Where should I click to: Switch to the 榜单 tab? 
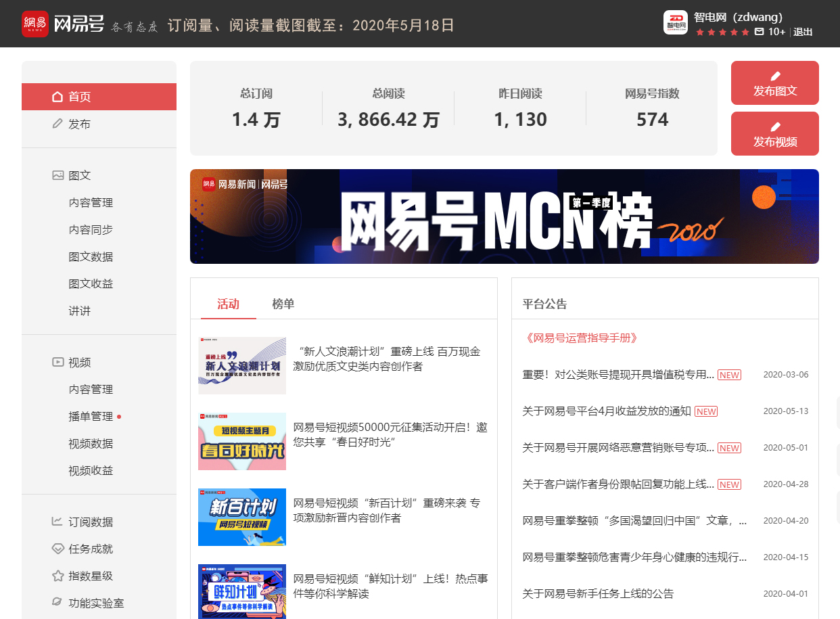point(283,304)
